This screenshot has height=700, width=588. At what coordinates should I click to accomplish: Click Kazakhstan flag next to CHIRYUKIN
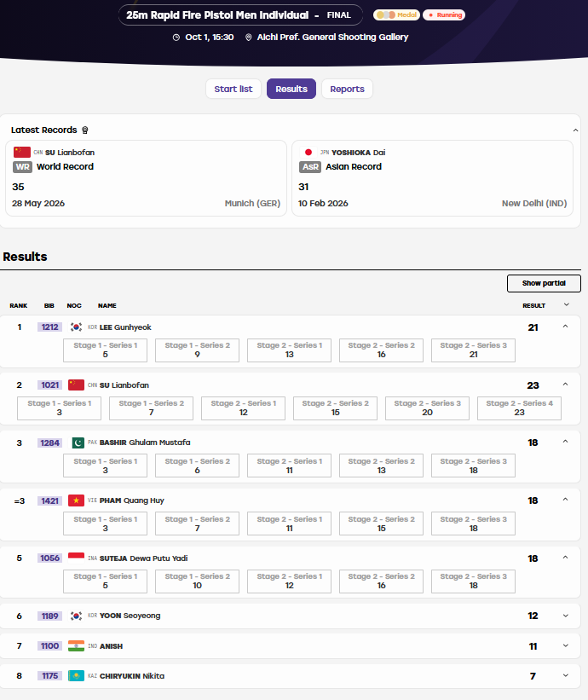(76, 676)
